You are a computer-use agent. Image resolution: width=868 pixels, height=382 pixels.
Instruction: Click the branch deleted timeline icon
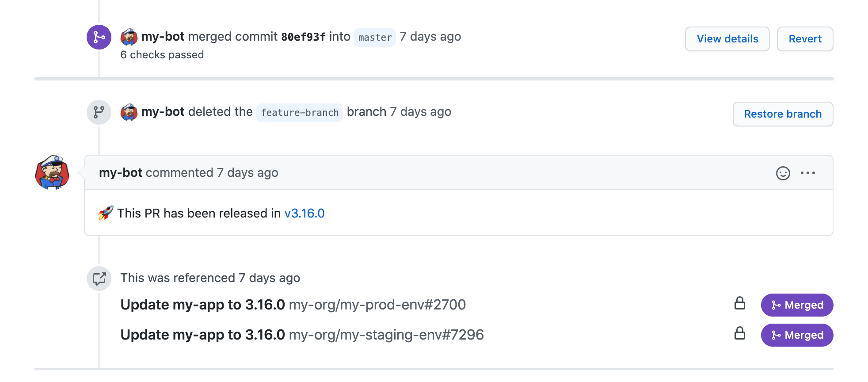coord(99,112)
